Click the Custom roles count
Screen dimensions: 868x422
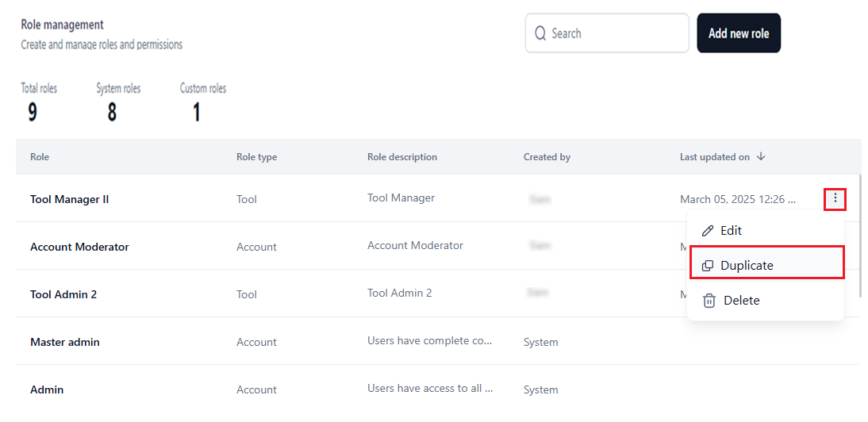(x=196, y=113)
